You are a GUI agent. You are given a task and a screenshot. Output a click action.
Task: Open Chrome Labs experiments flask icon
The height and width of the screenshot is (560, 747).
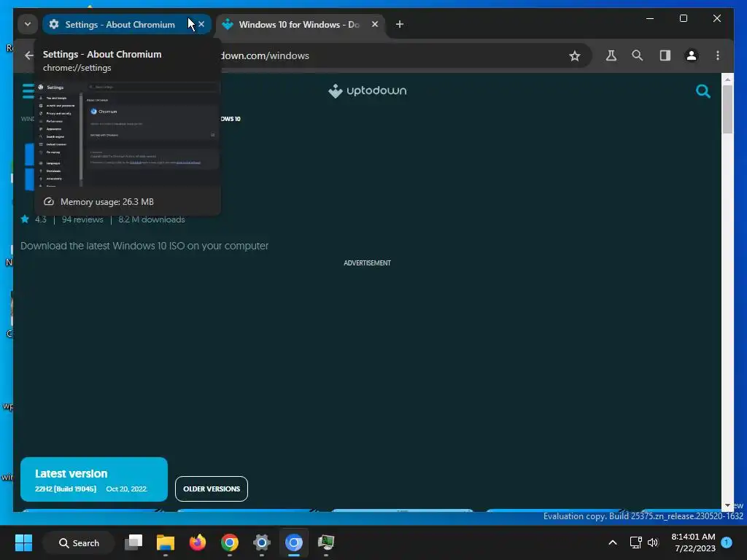611,55
